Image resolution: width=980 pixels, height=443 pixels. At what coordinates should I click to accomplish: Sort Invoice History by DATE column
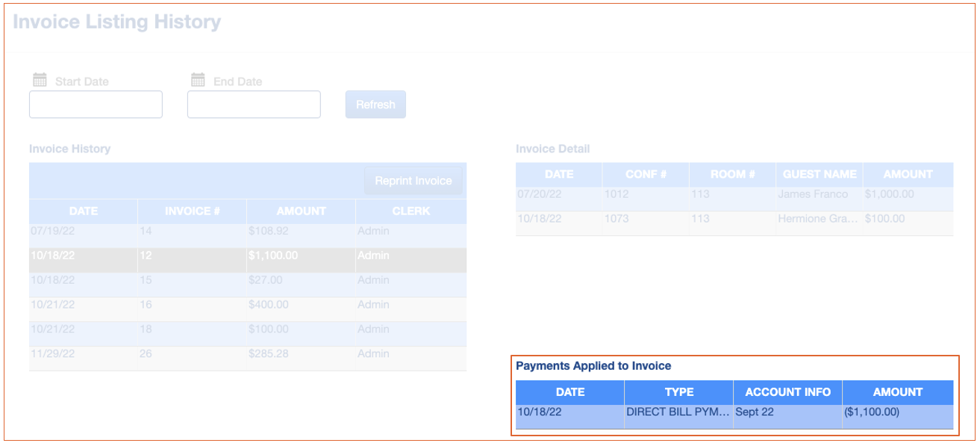(84, 211)
